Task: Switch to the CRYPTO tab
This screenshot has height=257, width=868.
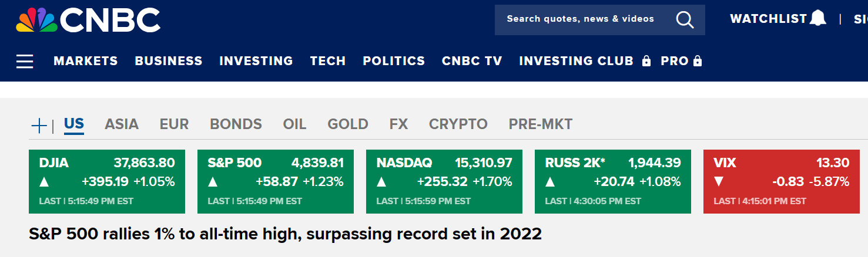Action: point(458,124)
